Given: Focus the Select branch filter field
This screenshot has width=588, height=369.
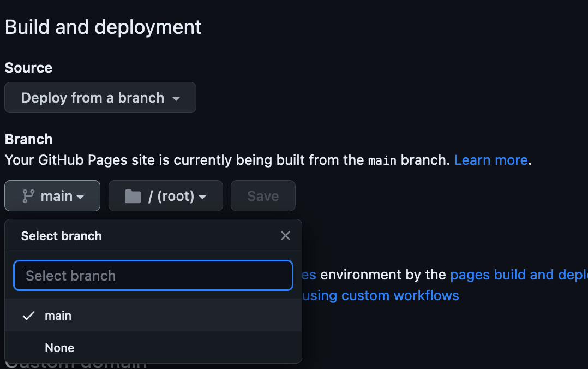Looking at the screenshot, I should click(153, 276).
